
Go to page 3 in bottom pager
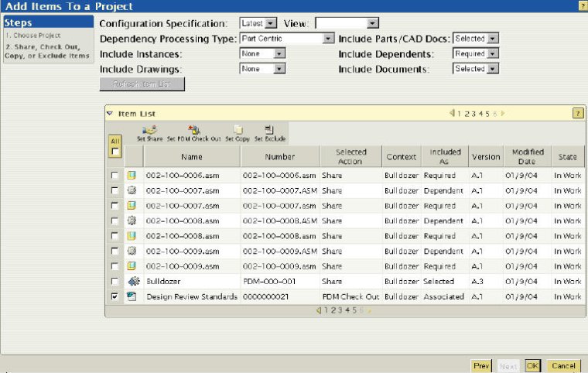point(340,310)
